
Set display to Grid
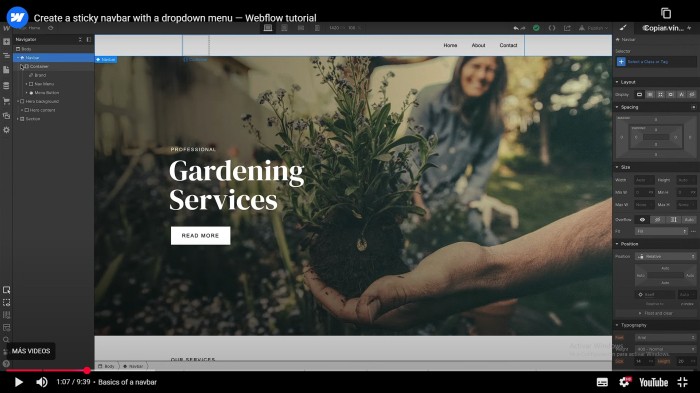[660, 95]
